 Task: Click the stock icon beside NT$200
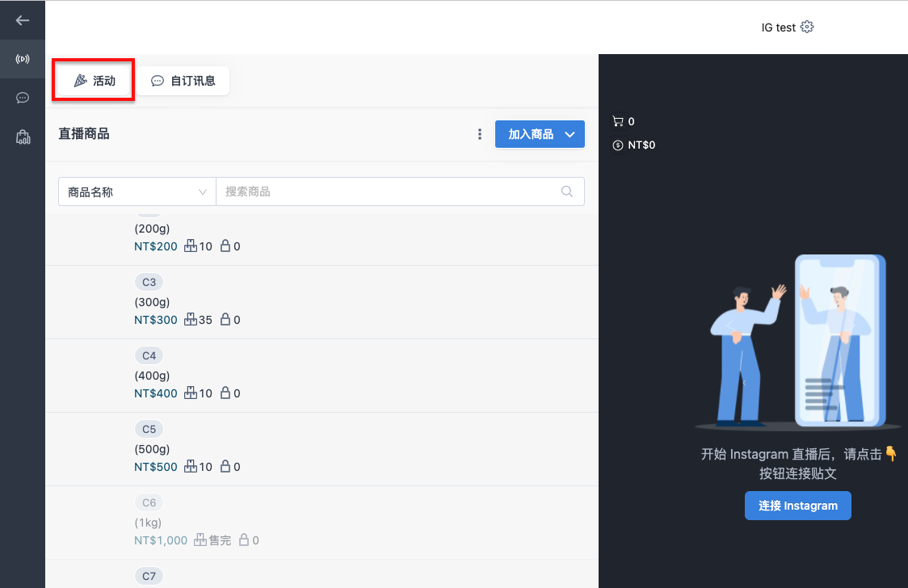(191, 246)
